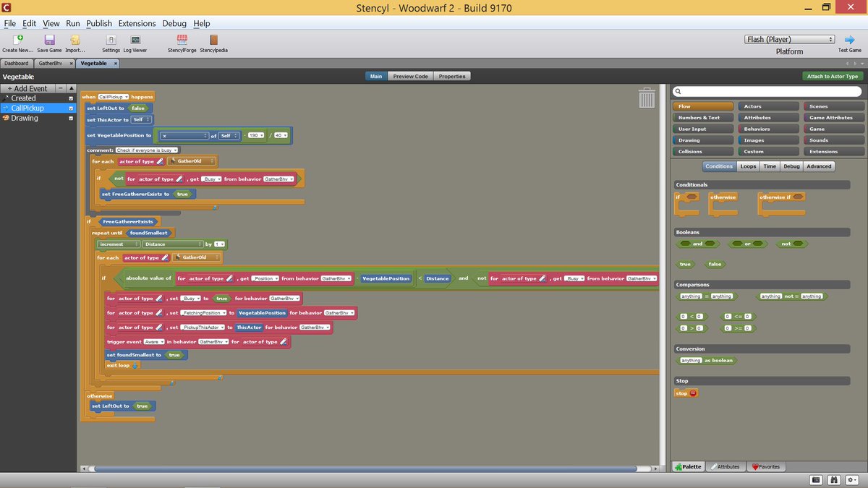Open the increment dropdown
The height and width of the screenshot is (488, 868).
119,244
